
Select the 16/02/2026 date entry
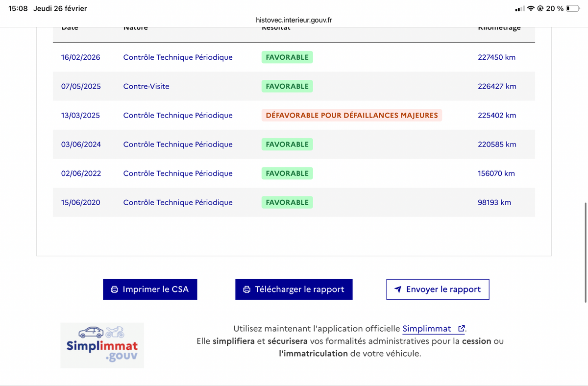pos(81,57)
